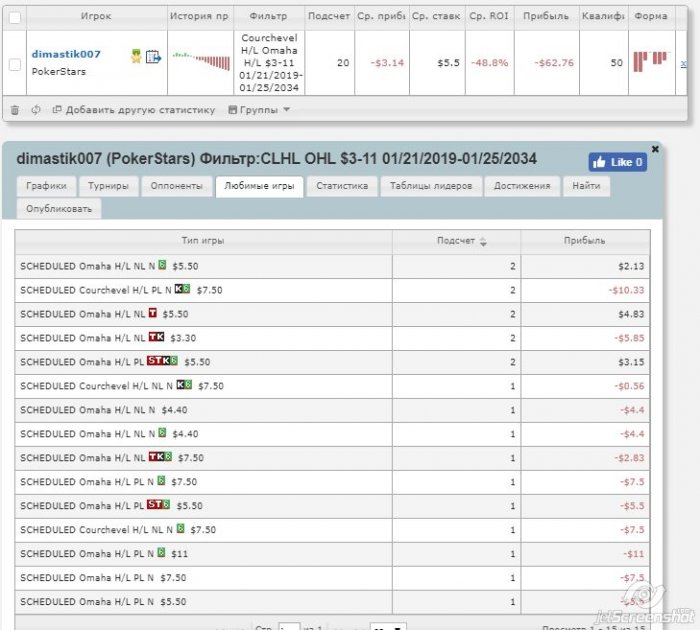Check the dimastik007 row checkbox

(x=15, y=64)
